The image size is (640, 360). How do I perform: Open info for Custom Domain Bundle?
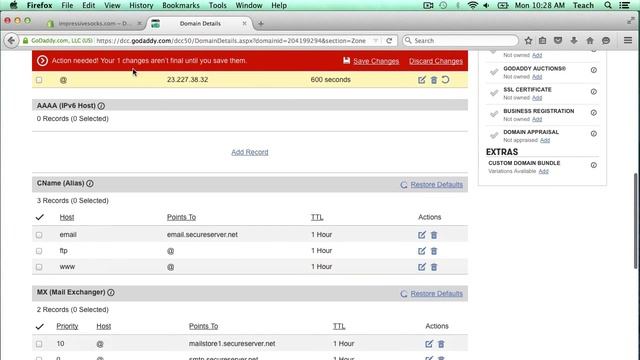point(593,165)
